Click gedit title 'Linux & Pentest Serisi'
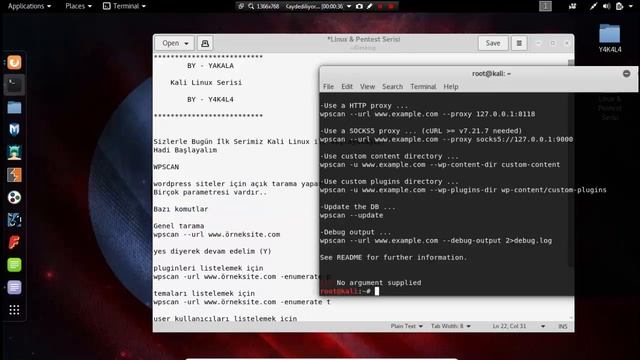 coord(364,39)
